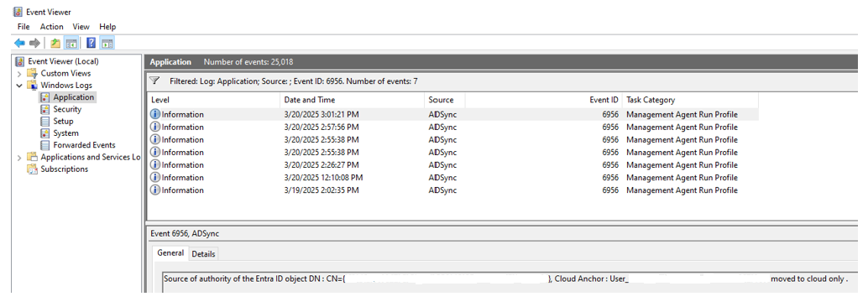Click the Event Viewer title bar icon
The image size is (868, 307).
18,12
